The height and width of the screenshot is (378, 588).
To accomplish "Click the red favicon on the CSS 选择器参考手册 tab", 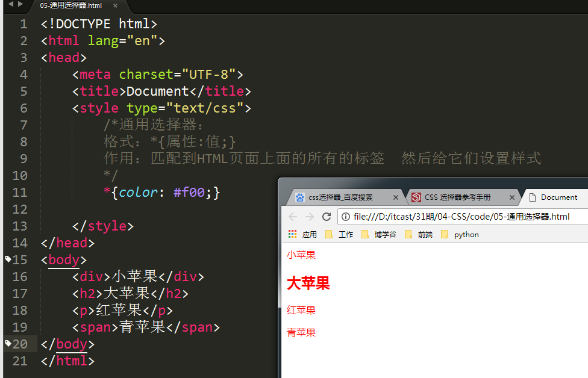I will pos(416,197).
